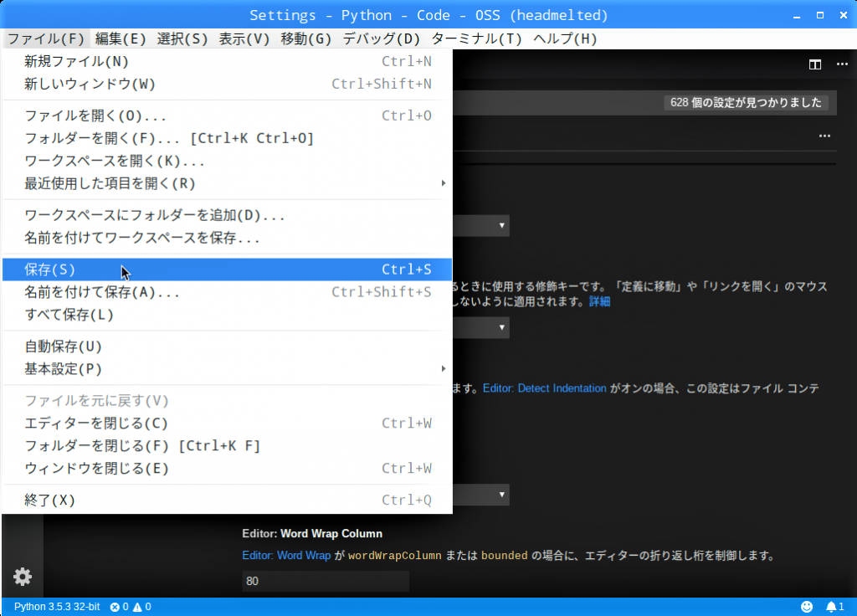Choose ワークスペースにフォルダーを追加(D)...
857x616 pixels.
point(228,215)
